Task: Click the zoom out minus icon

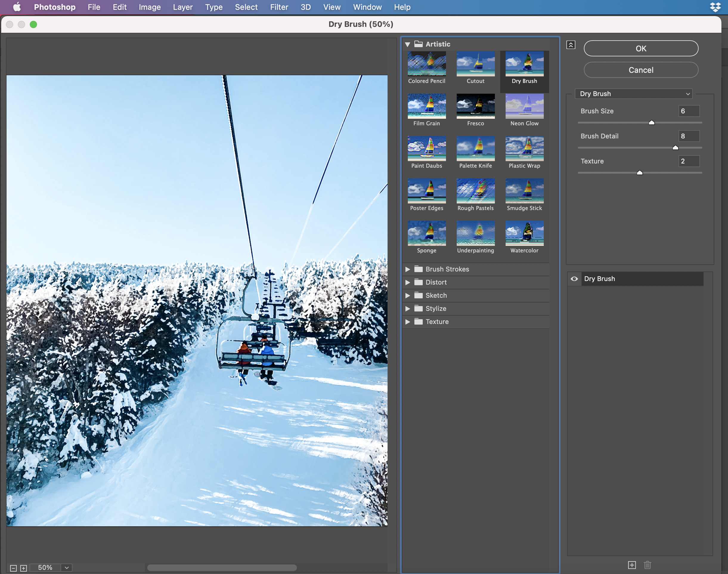Action: [x=13, y=568]
